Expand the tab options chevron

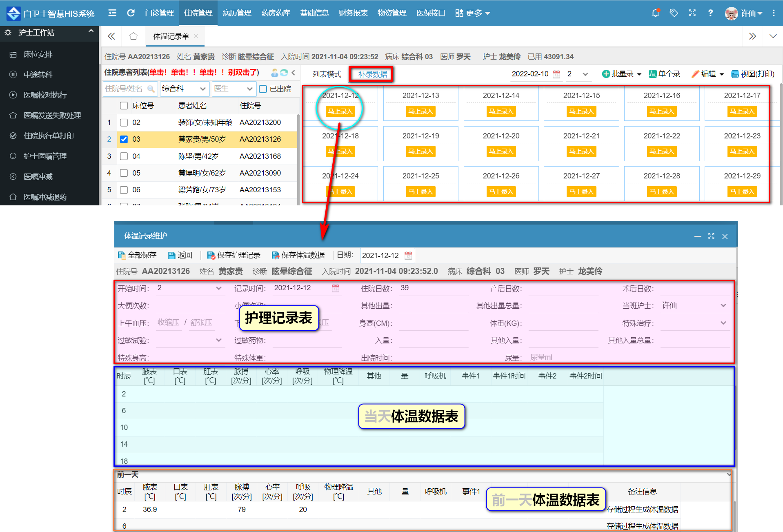click(x=773, y=36)
